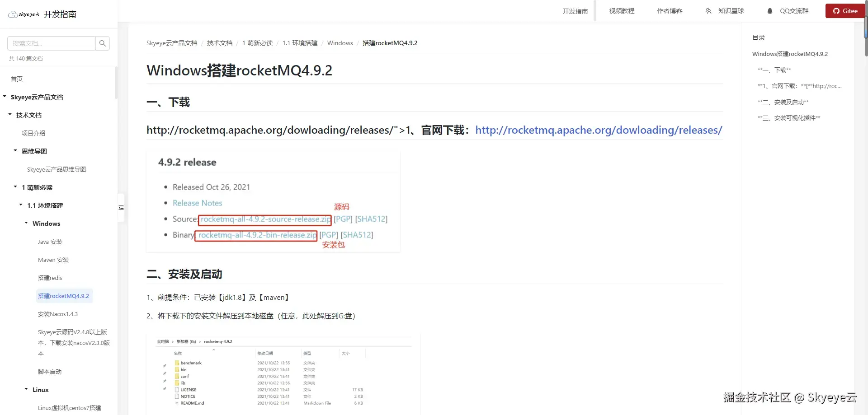Open the 视频教程 nav item

[x=622, y=11]
